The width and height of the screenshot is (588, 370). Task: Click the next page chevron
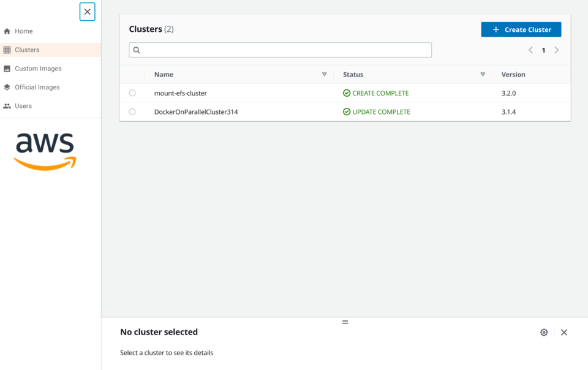[557, 50]
